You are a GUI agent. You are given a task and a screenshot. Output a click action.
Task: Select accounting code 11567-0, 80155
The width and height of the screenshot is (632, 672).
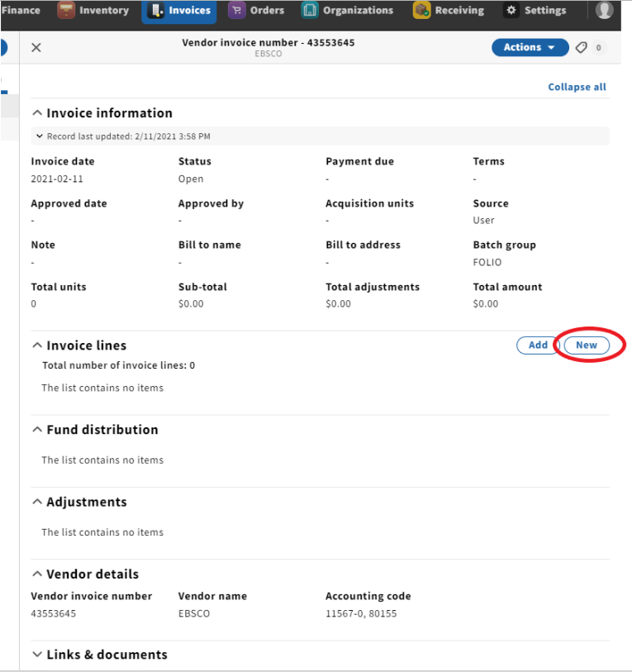click(x=361, y=613)
